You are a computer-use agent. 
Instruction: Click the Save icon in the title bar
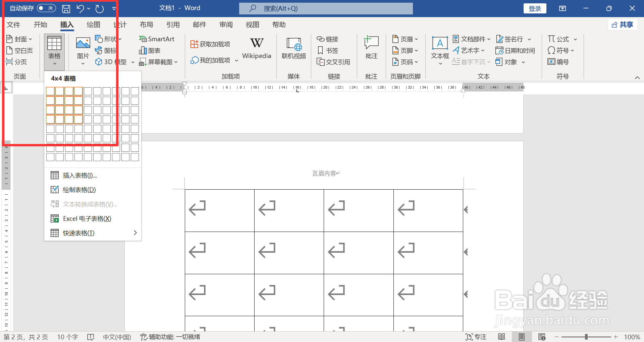66,9
